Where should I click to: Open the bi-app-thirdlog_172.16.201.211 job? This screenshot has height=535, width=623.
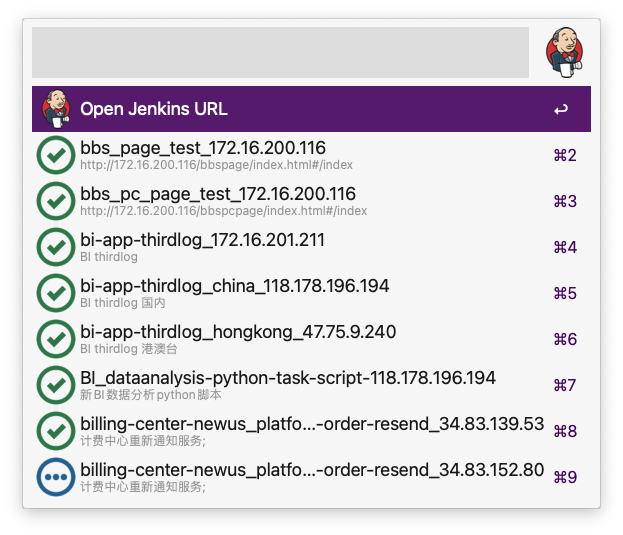[311, 247]
